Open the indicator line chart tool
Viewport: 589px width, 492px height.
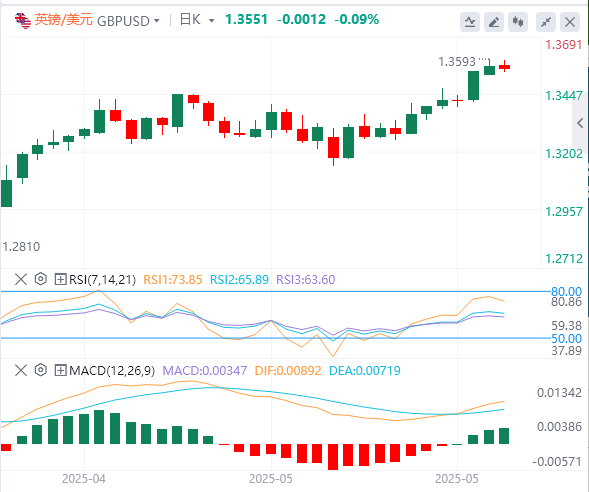470,22
